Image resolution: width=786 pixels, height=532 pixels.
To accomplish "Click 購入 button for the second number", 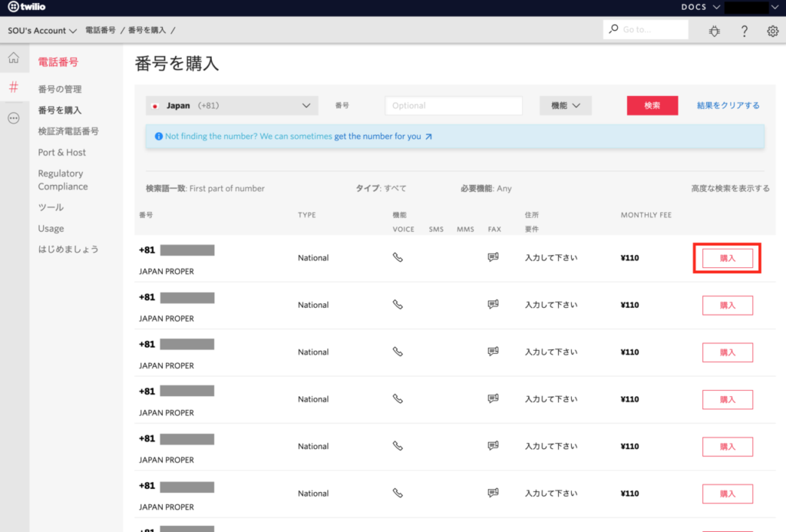I will 728,306.
